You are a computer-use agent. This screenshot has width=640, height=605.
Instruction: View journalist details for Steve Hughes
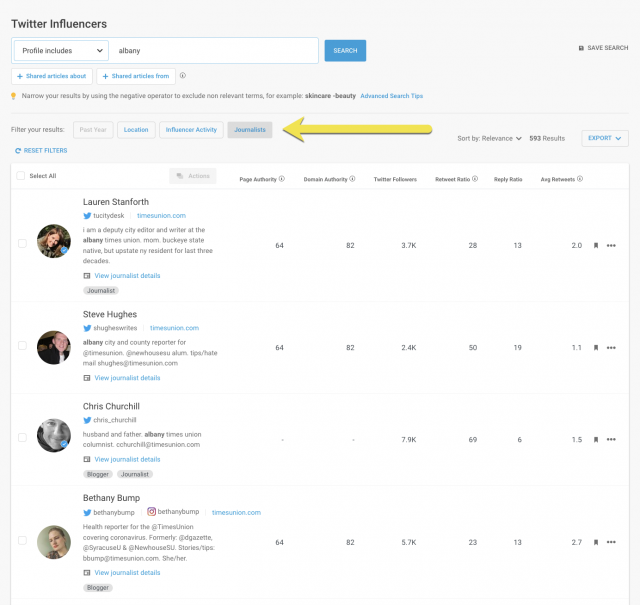point(127,378)
